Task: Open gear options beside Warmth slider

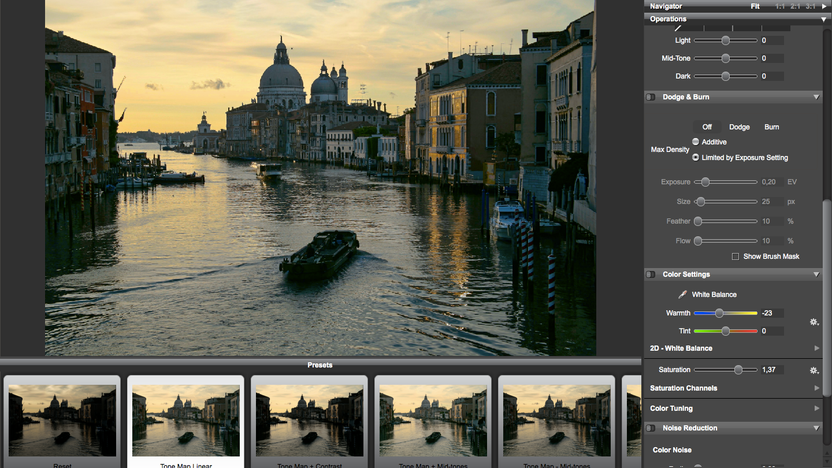Action: 814,322
